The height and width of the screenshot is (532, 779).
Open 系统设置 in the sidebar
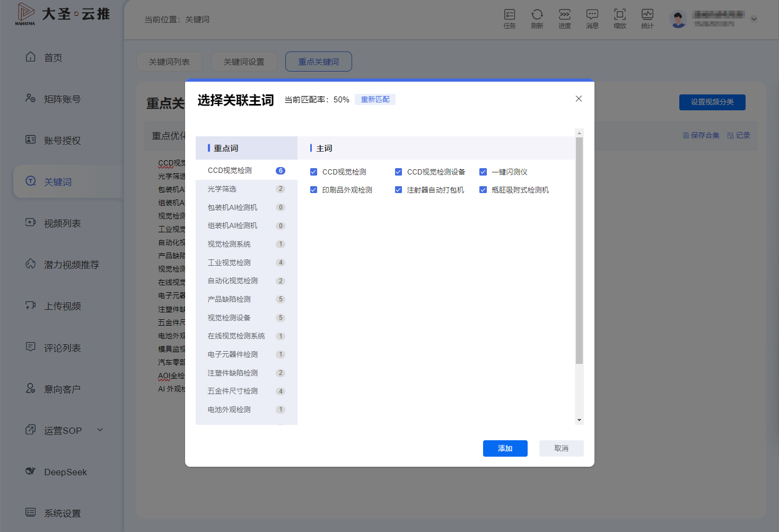[62, 513]
